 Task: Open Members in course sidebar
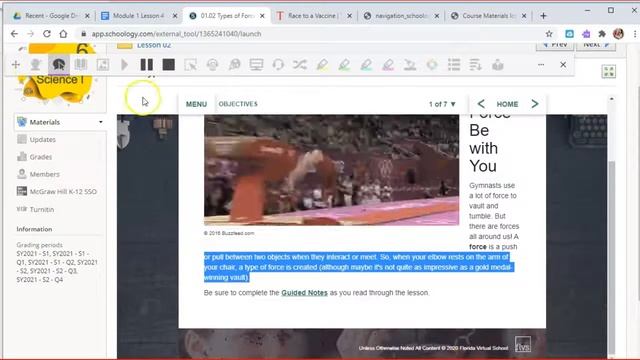44,174
